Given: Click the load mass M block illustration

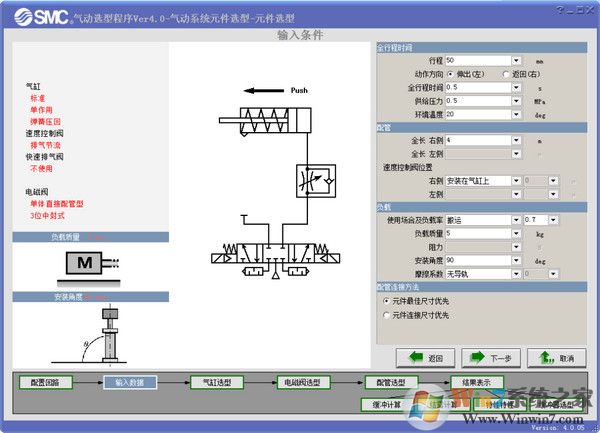Looking at the screenshot, I should coord(89,267).
